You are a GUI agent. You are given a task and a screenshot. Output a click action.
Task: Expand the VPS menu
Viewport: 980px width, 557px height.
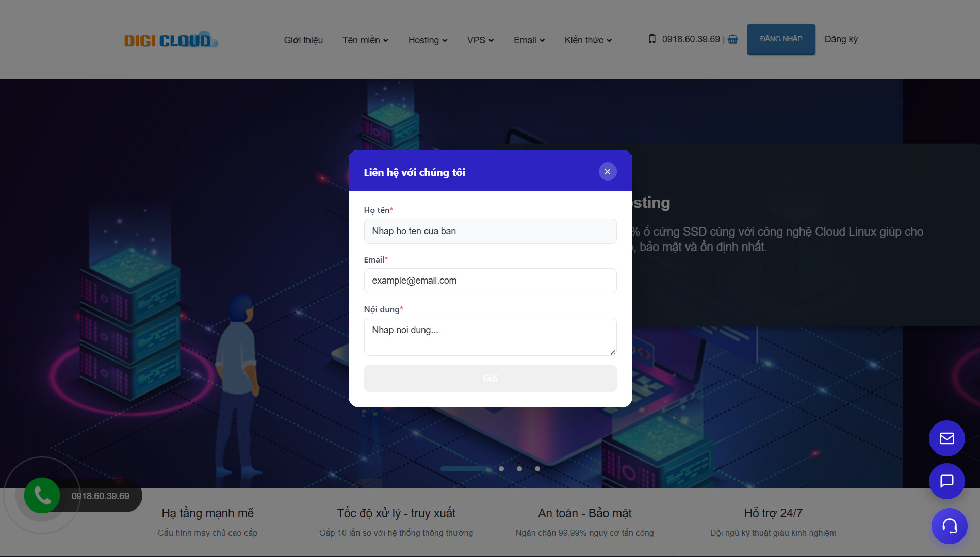click(481, 40)
